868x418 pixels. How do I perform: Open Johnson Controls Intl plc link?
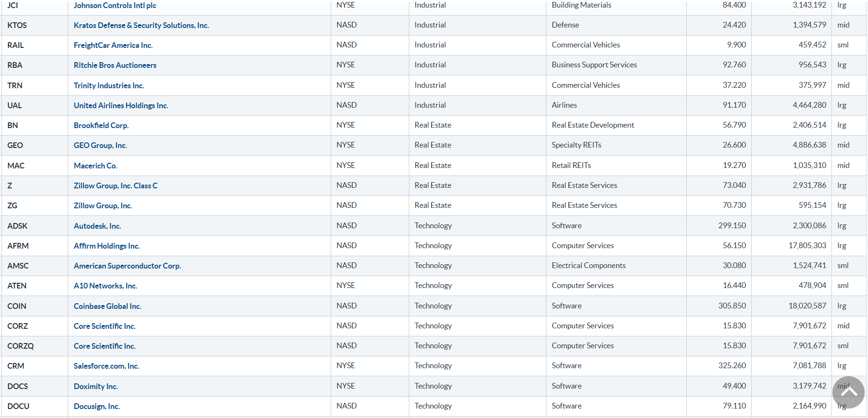[x=115, y=5]
